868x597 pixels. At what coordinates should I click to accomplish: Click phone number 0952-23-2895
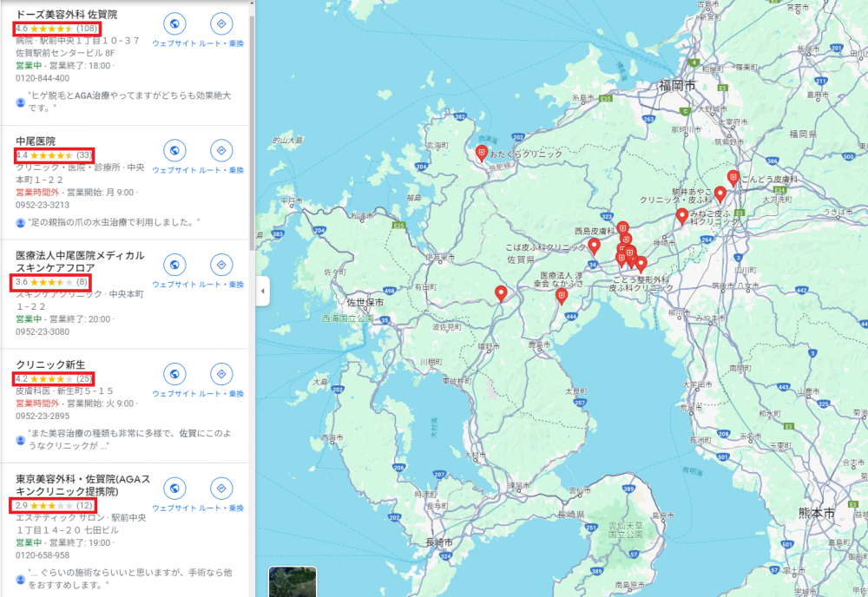pyautogui.click(x=43, y=416)
